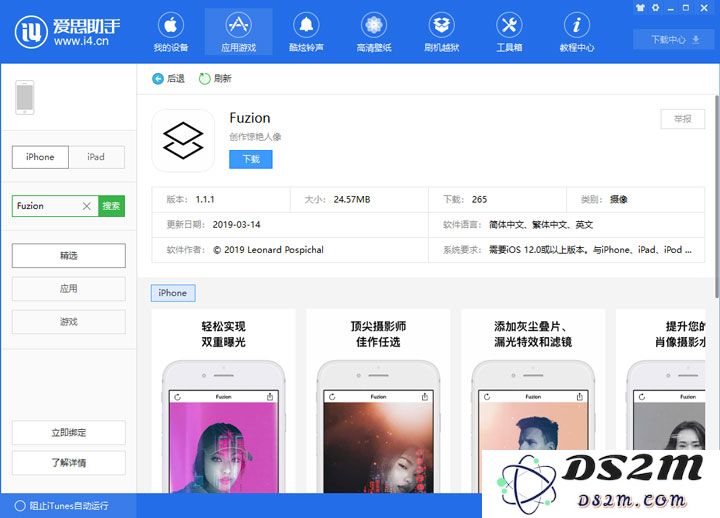Click the 刷新 refresh icon

(x=204, y=79)
